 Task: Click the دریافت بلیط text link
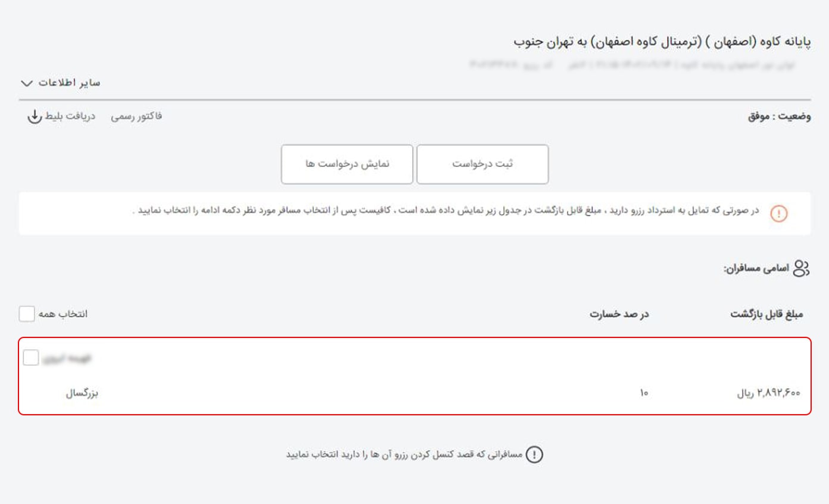click(x=70, y=117)
